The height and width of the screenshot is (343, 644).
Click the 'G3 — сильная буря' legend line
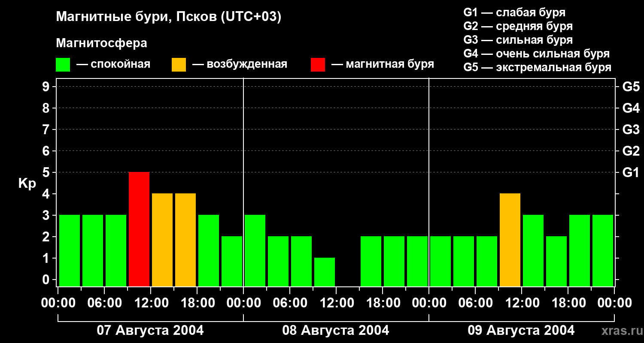518,40
